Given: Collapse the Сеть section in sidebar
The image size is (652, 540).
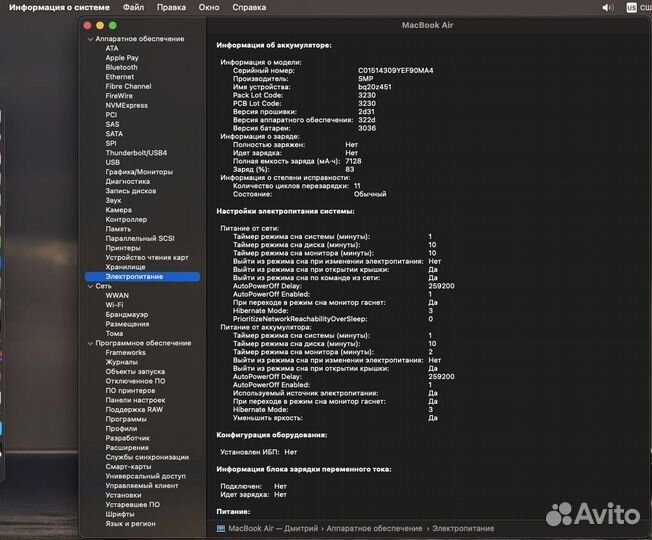Looking at the screenshot, I should coord(89,286).
